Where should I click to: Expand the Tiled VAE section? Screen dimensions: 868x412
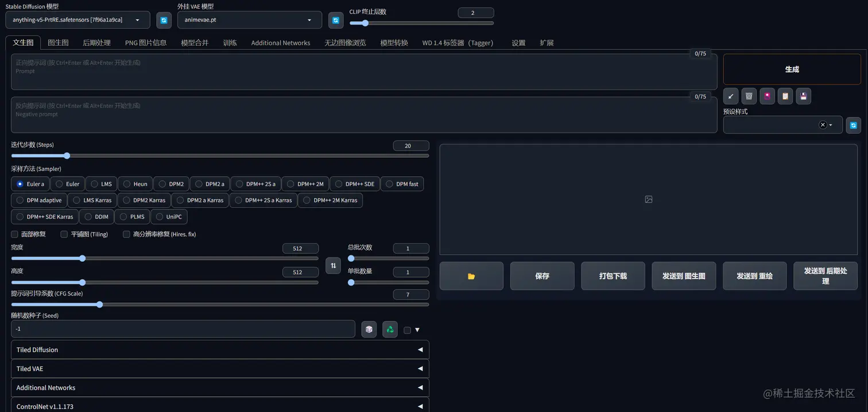[220, 368]
